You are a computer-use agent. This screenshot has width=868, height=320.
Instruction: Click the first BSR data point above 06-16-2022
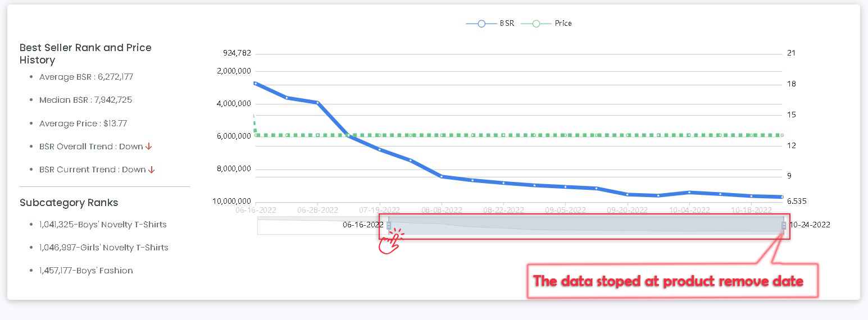coord(256,83)
